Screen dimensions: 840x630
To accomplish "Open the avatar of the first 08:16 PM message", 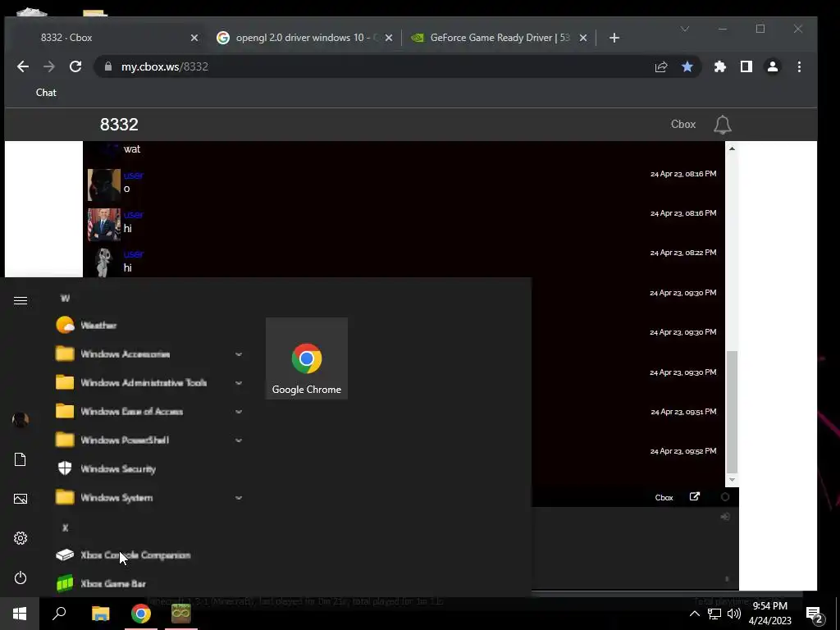I will tap(104, 185).
